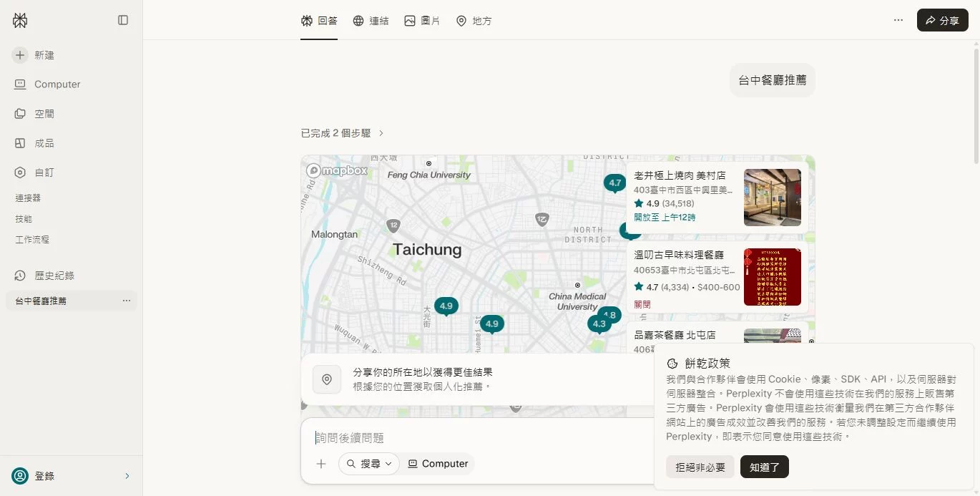This screenshot has width=980, height=496.
Task: Expand 已完成 2 個步驟
Action: coord(343,133)
